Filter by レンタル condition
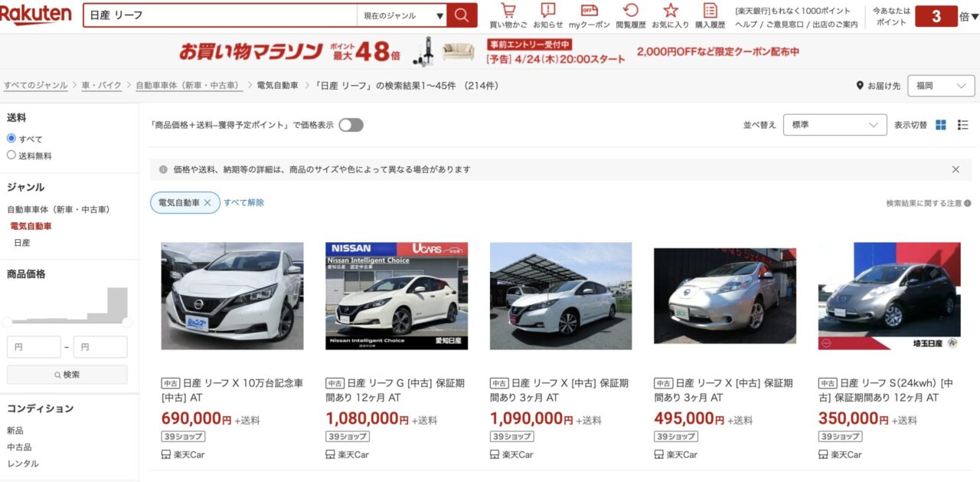This screenshot has width=980, height=482. (x=23, y=463)
